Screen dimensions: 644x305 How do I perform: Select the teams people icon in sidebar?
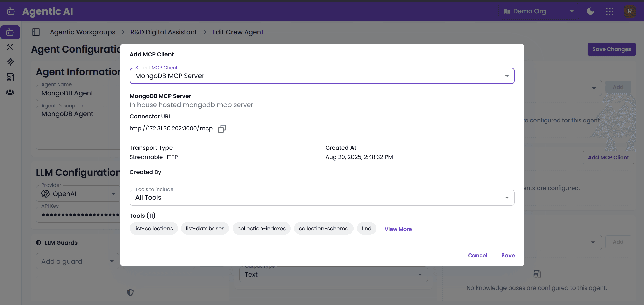10,93
